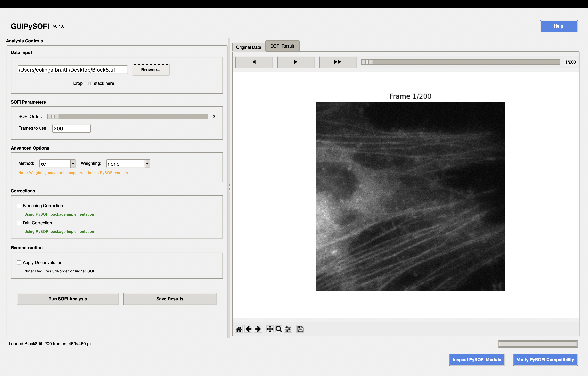Screen dimensions: 588x376
Task: Switch to the SOFI Result tab
Action: (282, 46)
